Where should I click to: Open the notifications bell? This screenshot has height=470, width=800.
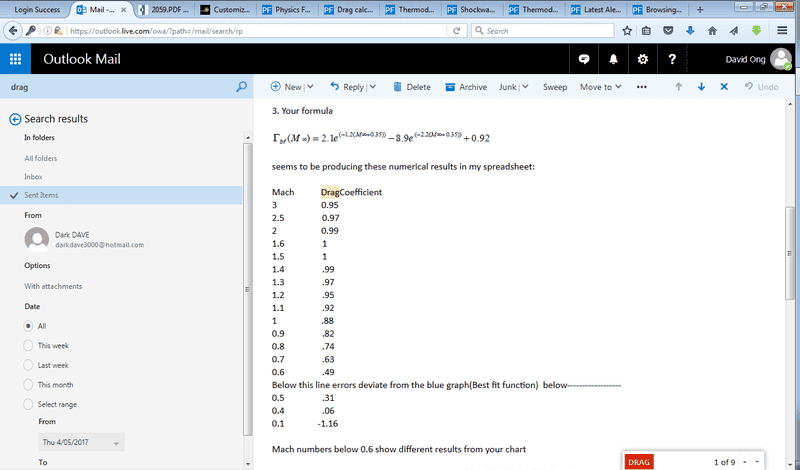[x=613, y=59]
